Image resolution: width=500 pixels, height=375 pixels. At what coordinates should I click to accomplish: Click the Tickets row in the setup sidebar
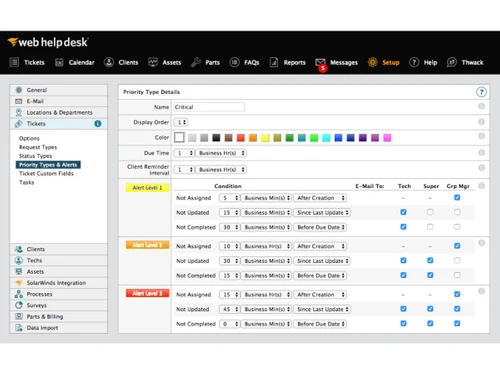[59, 124]
